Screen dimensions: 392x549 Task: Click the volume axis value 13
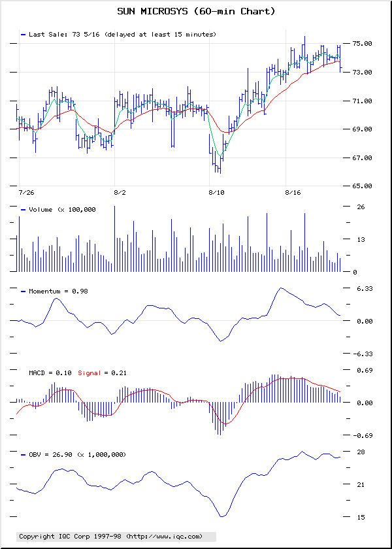(x=361, y=239)
